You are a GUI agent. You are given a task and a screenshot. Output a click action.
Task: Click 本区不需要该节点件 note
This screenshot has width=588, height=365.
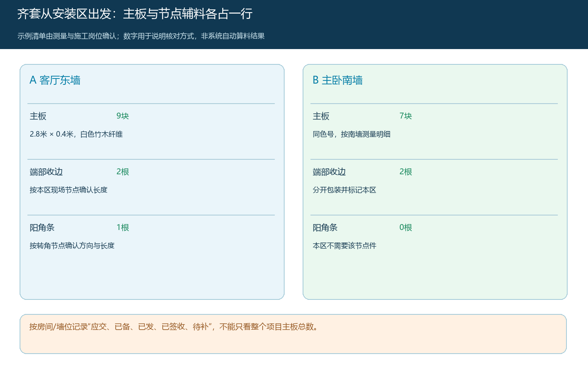345,246
